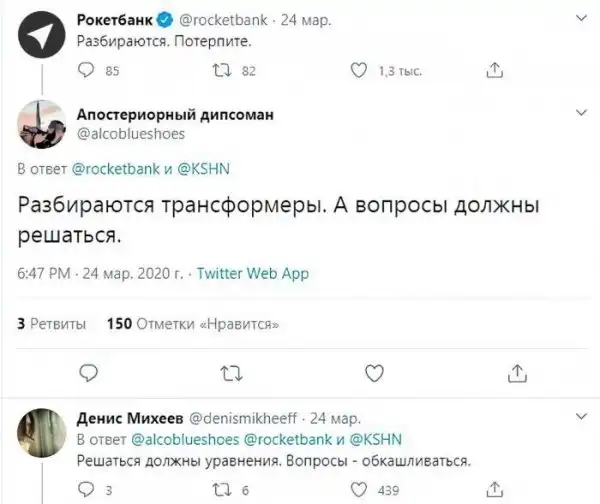Like the Рокетбанк tweet

360,70
